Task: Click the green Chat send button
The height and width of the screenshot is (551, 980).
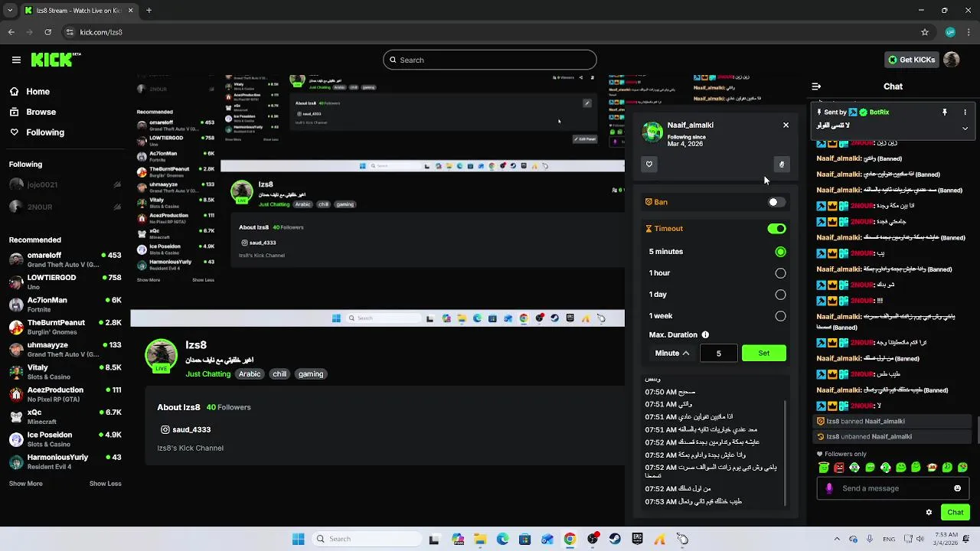Action: pyautogui.click(x=955, y=512)
